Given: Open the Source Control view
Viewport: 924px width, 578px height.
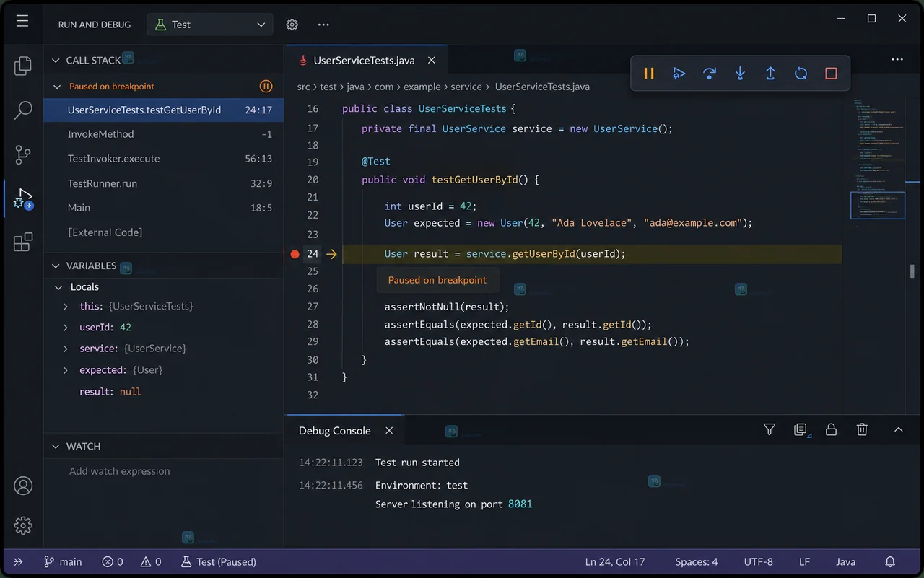Looking at the screenshot, I should (23, 154).
